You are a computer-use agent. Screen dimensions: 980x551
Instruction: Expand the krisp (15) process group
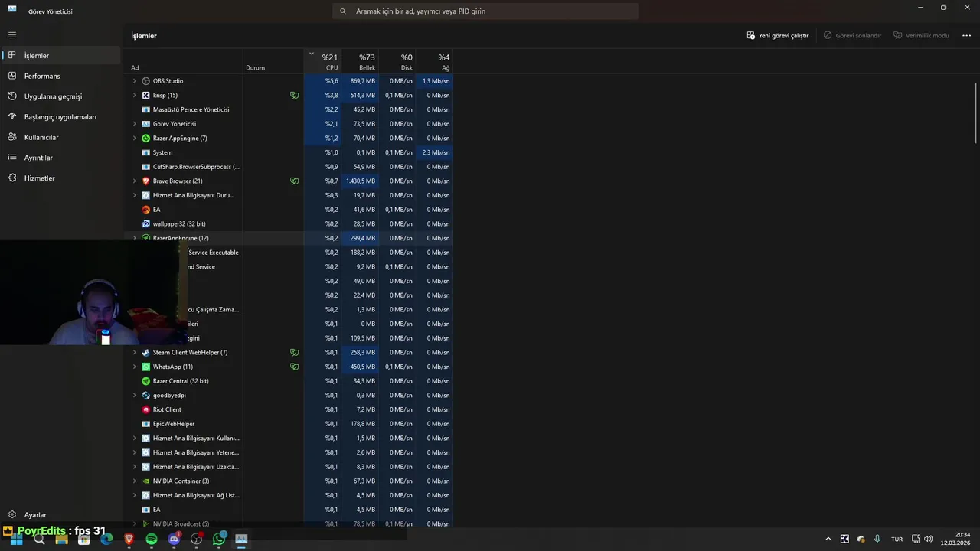[135, 96]
